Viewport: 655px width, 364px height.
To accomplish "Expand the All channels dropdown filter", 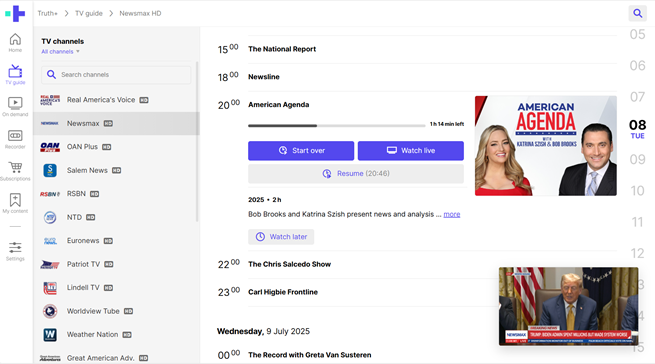I will point(61,52).
